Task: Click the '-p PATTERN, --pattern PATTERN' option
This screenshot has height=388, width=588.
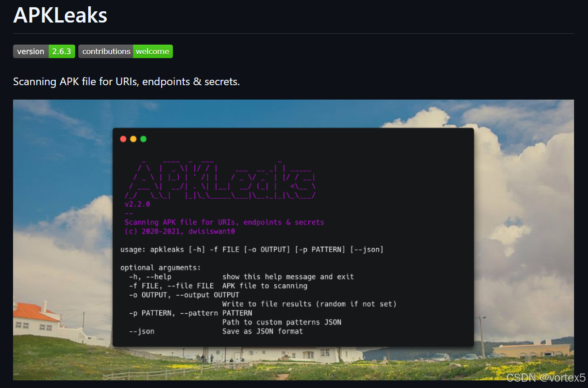Action: point(190,313)
